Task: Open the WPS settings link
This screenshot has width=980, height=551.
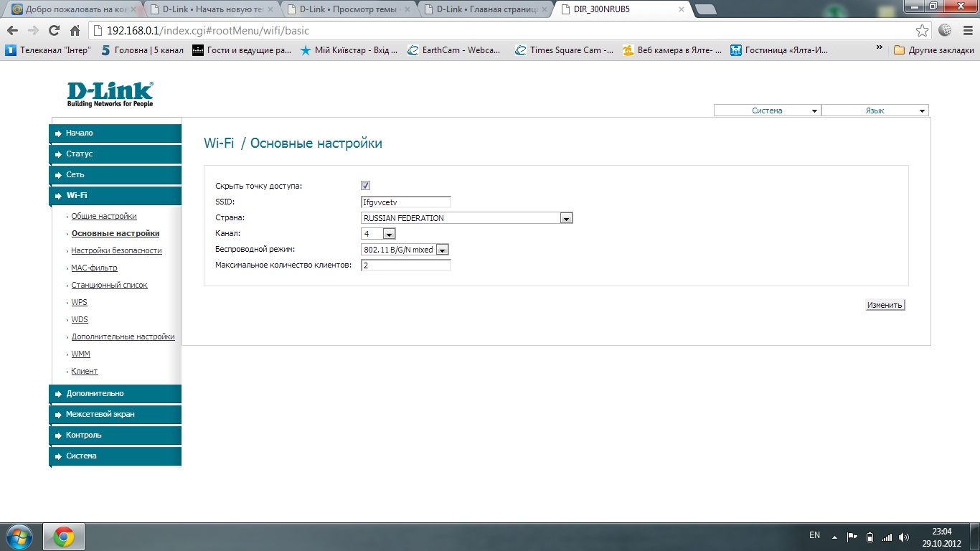Action: click(79, 302)
